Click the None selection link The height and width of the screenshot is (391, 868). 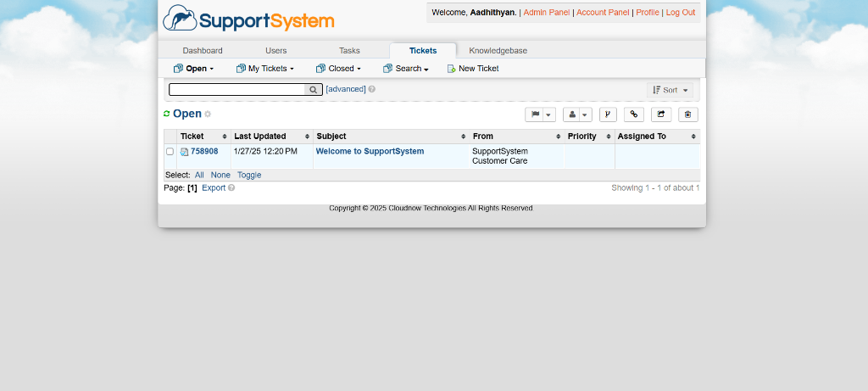[220, 175]
